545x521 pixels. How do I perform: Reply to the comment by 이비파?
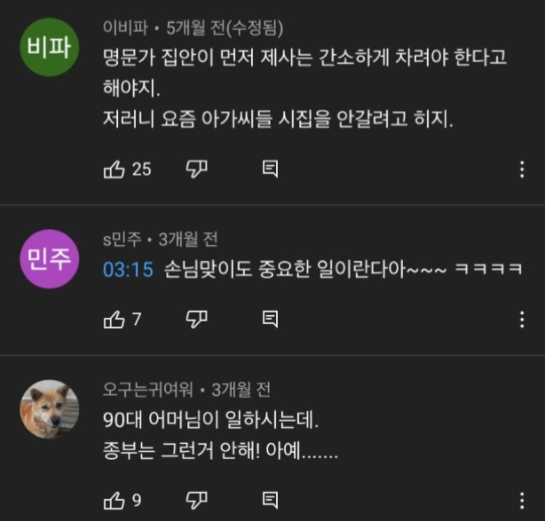pos(270,169)
